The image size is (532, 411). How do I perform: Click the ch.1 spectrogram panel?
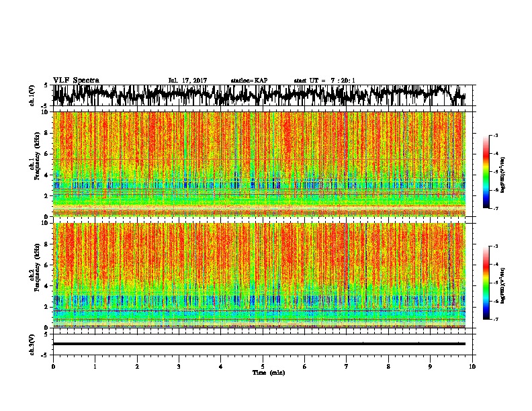259,164
